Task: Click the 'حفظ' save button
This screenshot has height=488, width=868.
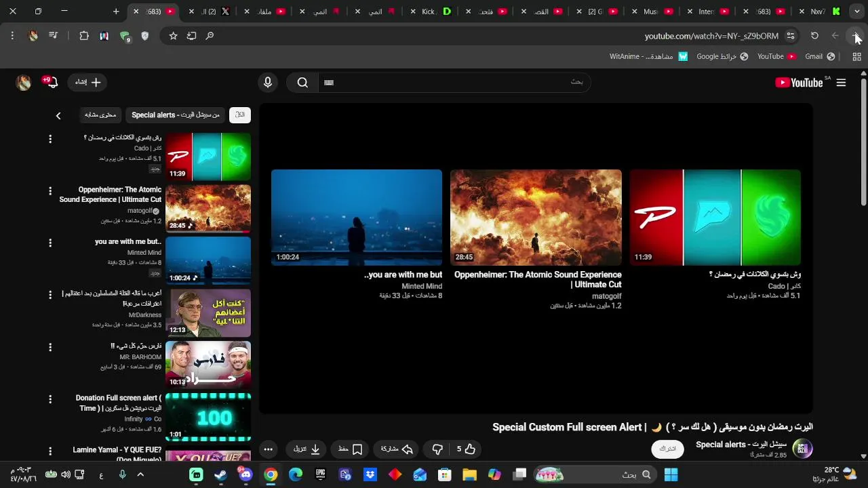Action: coord(350,449)
